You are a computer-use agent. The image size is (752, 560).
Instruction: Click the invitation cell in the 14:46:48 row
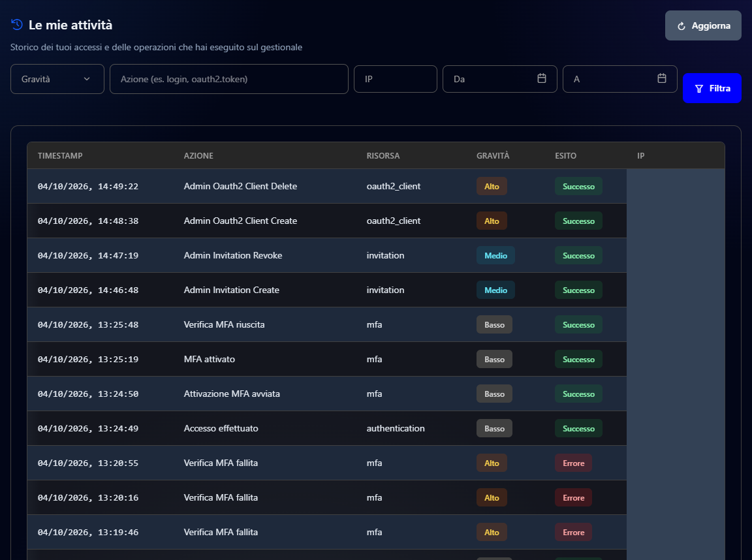pos(386,290)
